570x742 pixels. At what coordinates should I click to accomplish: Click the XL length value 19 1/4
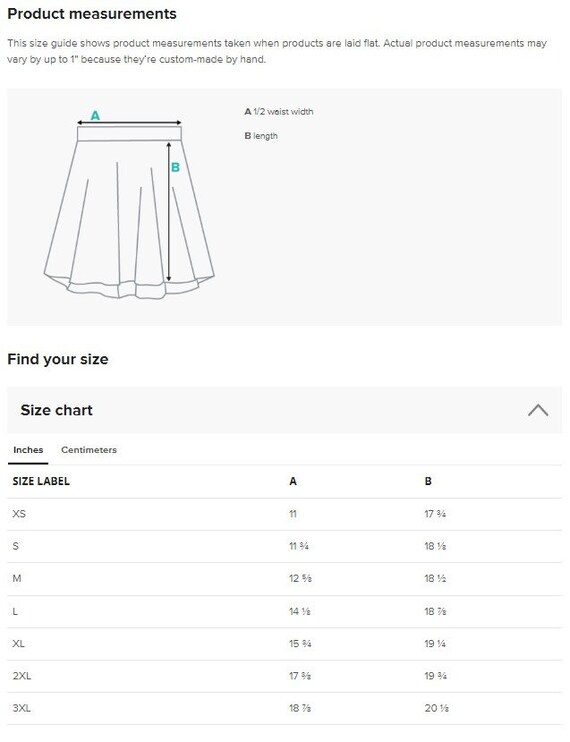[435, 644]
